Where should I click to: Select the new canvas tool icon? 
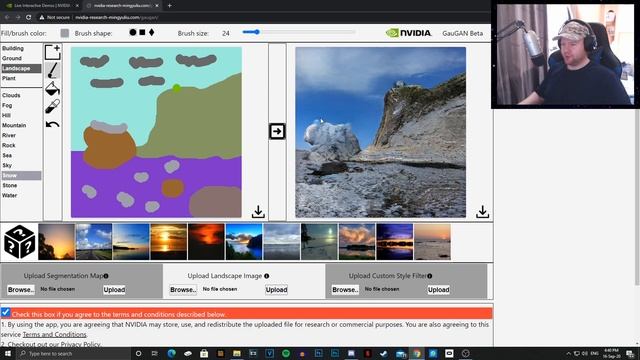[x=53, y=52]
